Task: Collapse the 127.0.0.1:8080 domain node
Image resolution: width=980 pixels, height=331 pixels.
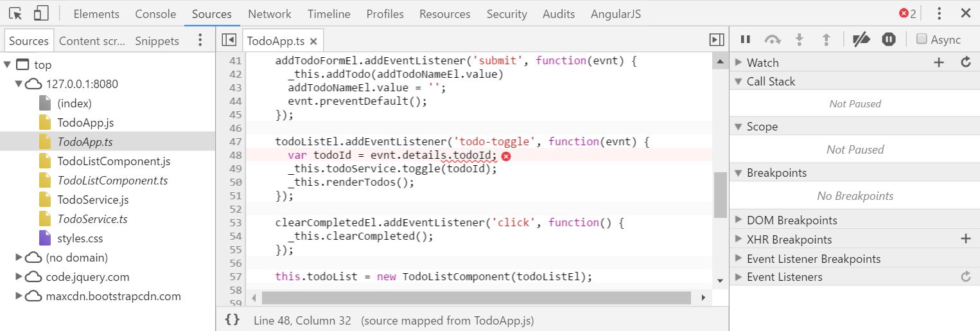Action: point(19,84)
